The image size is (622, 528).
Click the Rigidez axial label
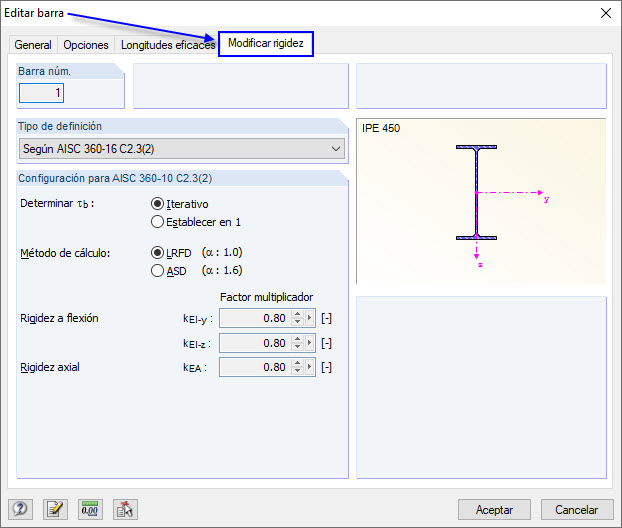click(x=50, y=367)
